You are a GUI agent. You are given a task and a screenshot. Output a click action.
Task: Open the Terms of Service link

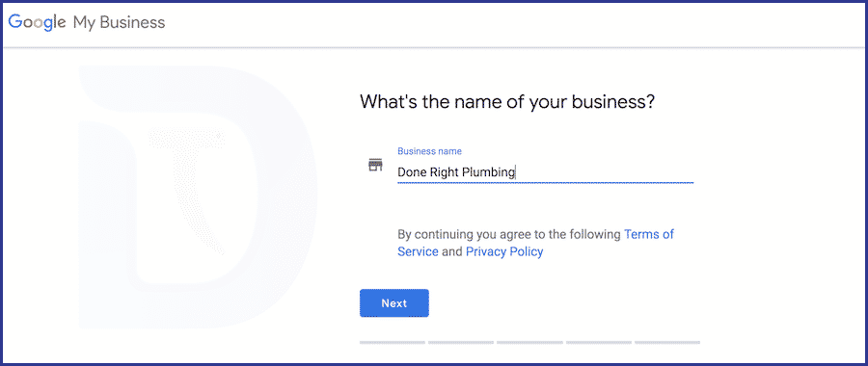click(535, 243)
